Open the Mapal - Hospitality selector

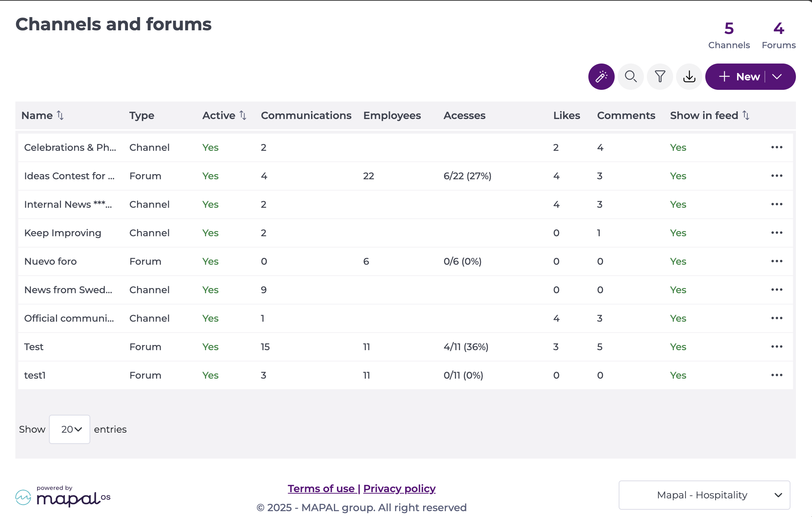click(x=704, y=495)
